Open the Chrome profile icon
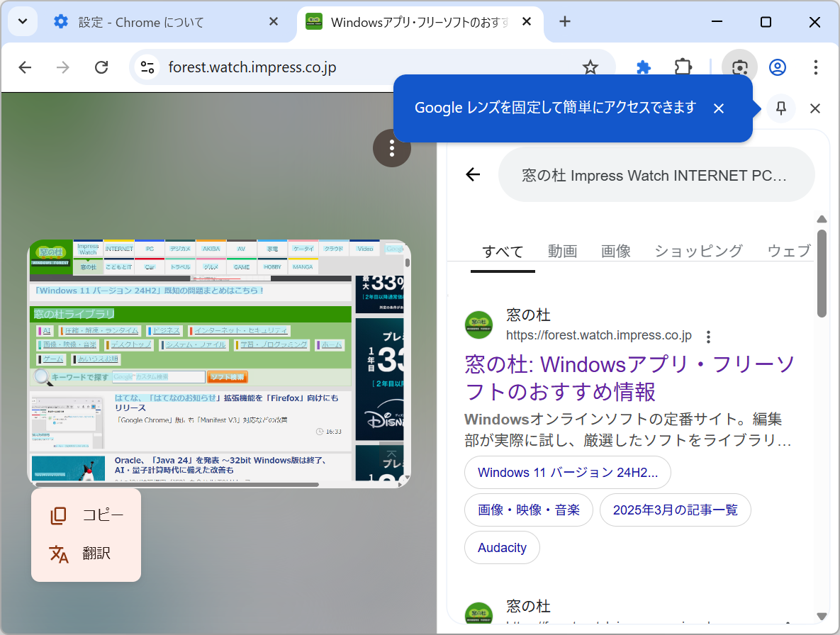Image resolution: width=840 pixels, height=635 pixels. pyautogui.click(x=778, y=67)
